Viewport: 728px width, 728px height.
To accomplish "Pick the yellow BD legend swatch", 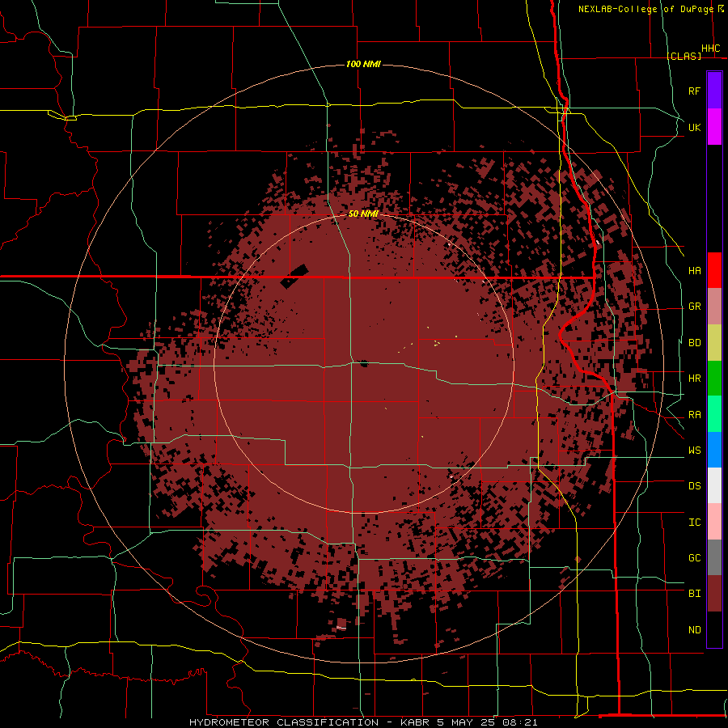I will 714,343.
